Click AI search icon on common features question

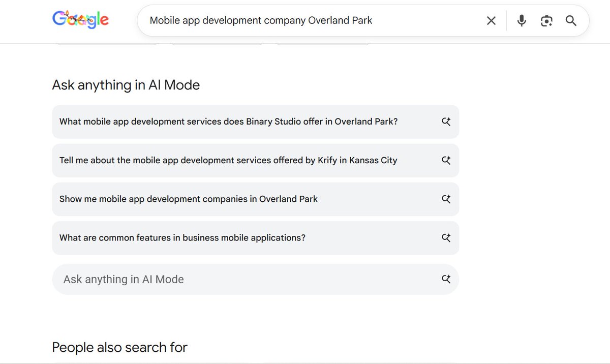(x=446, y=238)
